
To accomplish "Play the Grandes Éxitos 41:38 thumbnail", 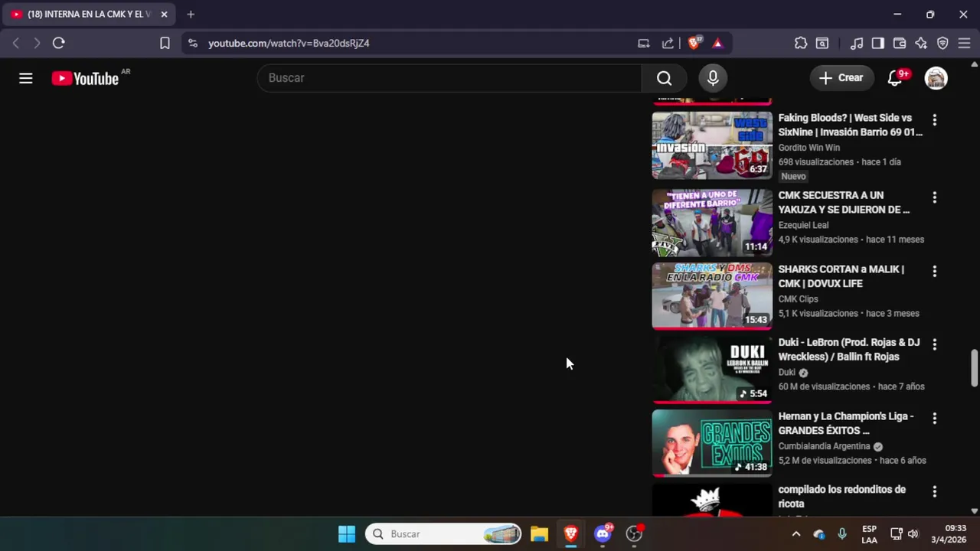I will 712,443.
